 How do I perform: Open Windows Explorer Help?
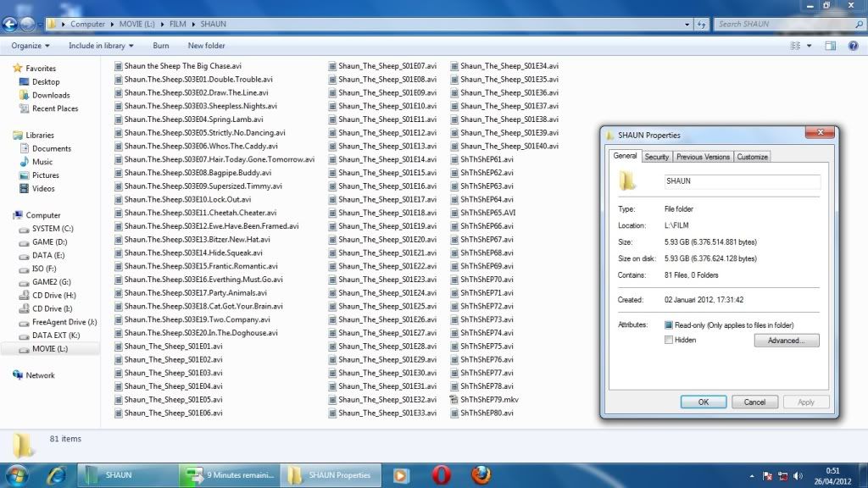click(x=853, y=46)
